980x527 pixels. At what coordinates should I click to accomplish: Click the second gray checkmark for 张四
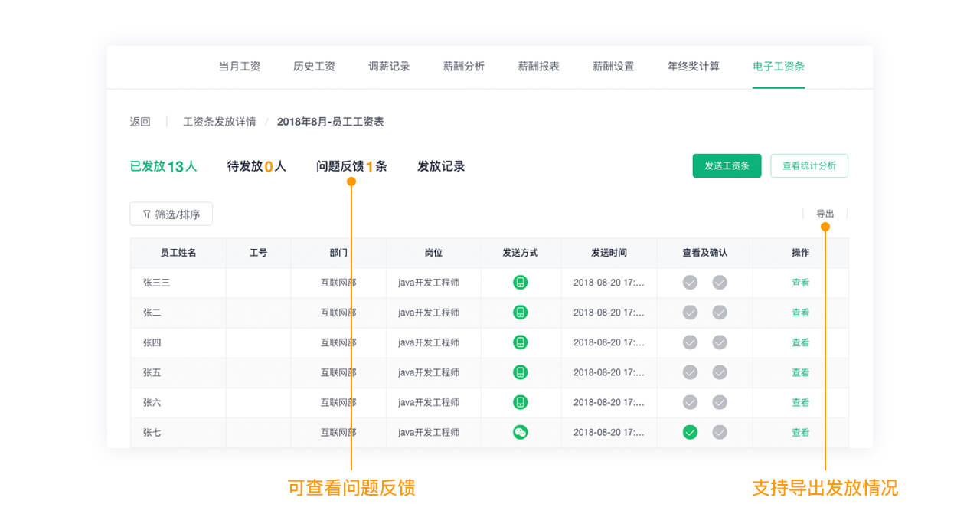pyautogui.click(x=720, y=342)
